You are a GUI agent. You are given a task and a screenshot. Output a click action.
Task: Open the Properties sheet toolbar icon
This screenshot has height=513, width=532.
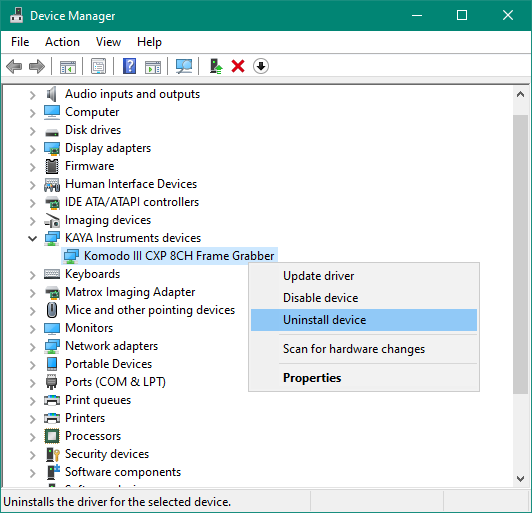click(x=98, y=66)
